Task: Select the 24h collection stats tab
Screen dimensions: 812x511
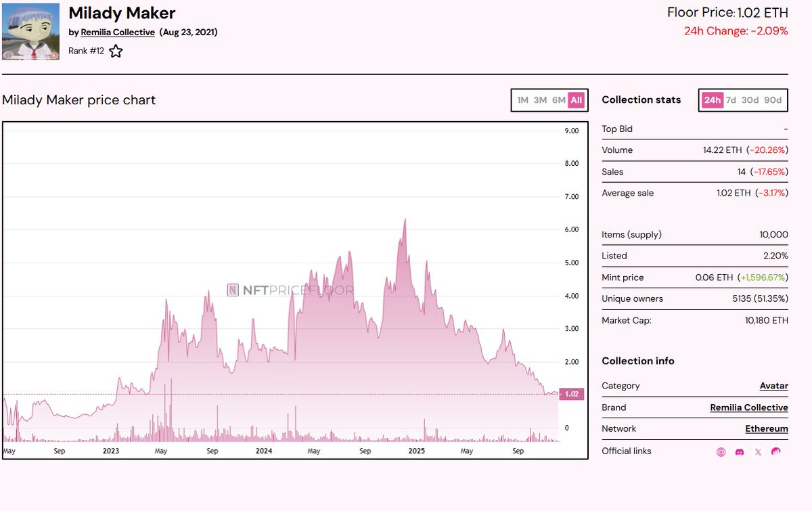Action: point(712,100)
